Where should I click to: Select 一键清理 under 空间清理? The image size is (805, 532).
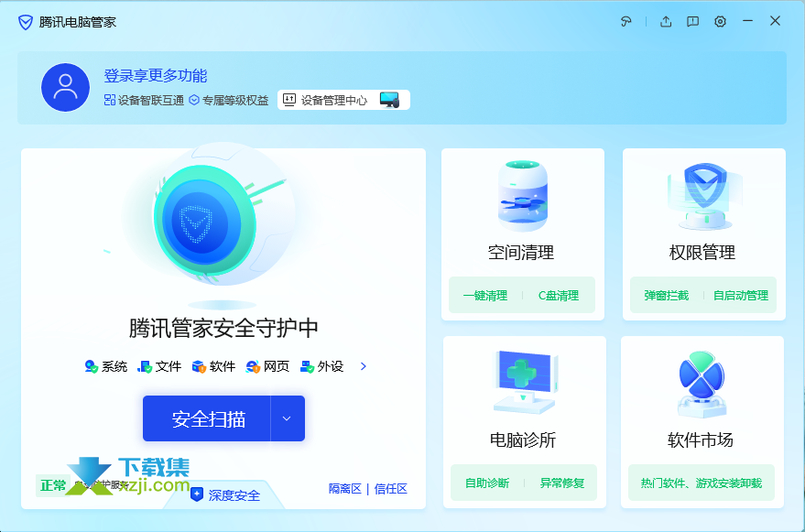485,296
